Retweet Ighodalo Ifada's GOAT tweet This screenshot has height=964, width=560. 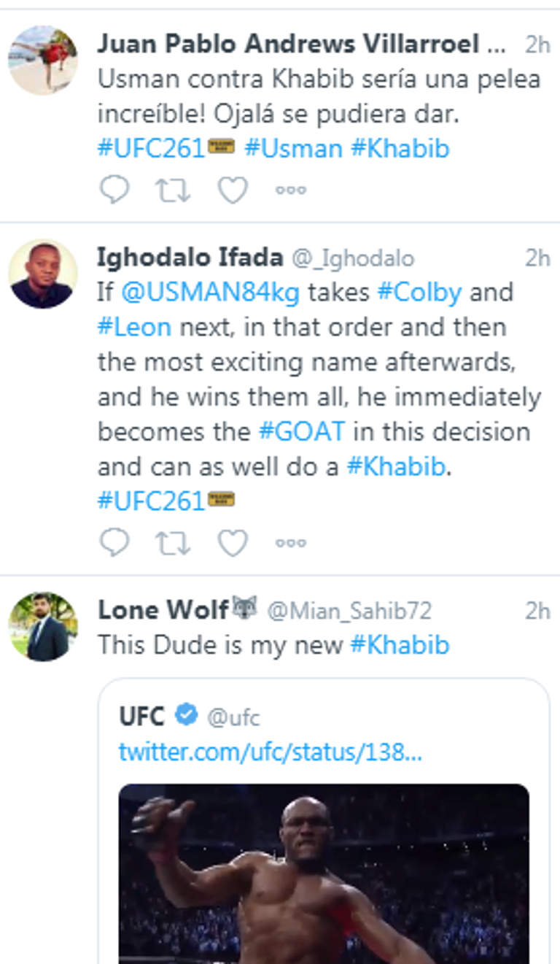coord(173,542)
